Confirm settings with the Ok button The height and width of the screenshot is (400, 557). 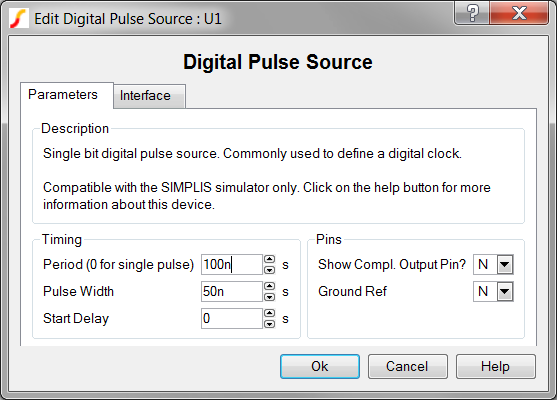pyautogui.click(x=320, y=366)
